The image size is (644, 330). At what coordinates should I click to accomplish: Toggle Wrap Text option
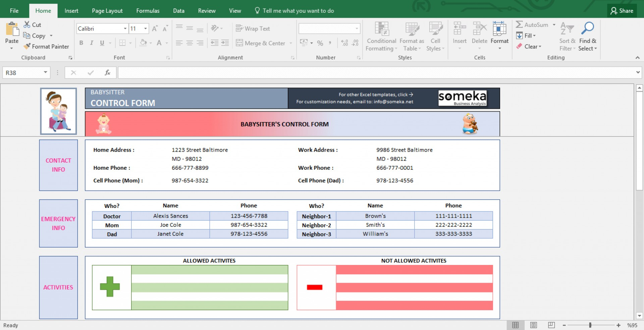pos(253,29)
